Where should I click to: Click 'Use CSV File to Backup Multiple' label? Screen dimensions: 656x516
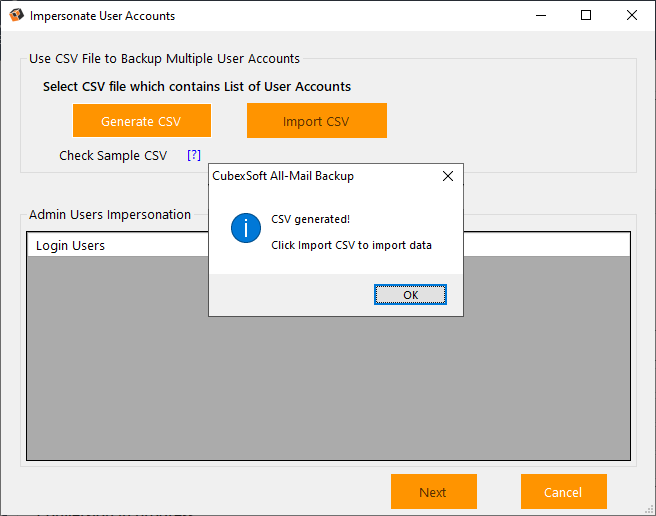tap(164, 59)
